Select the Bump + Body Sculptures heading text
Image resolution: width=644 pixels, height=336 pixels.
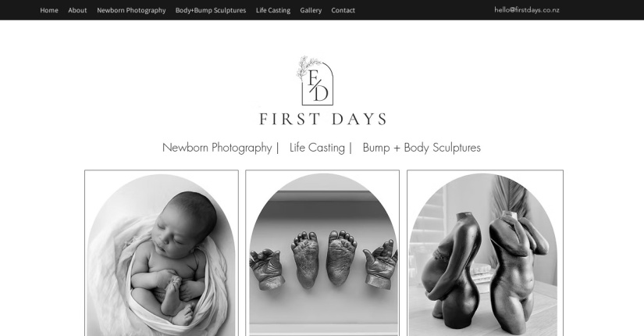pos(422,148)
